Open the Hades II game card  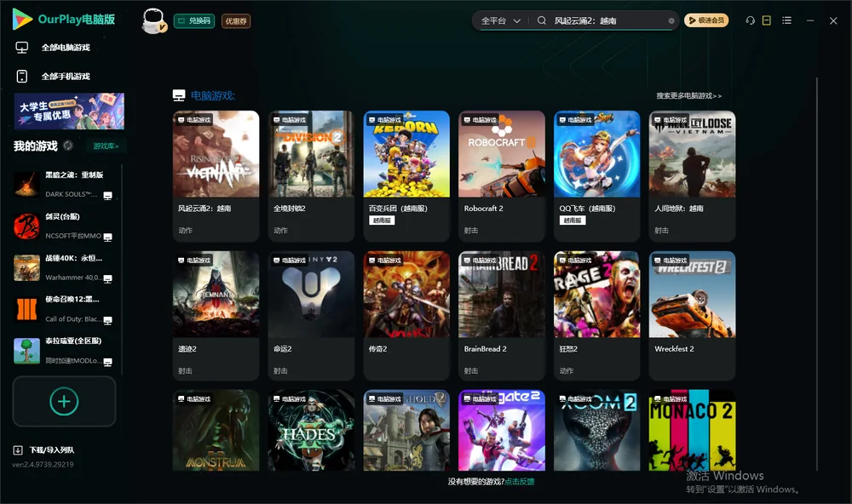311,430
